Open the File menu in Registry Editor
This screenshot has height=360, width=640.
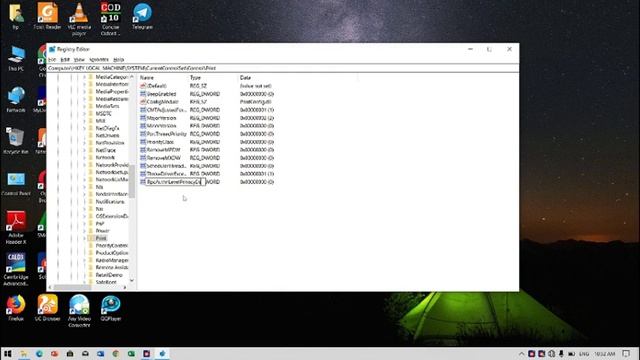52,60
